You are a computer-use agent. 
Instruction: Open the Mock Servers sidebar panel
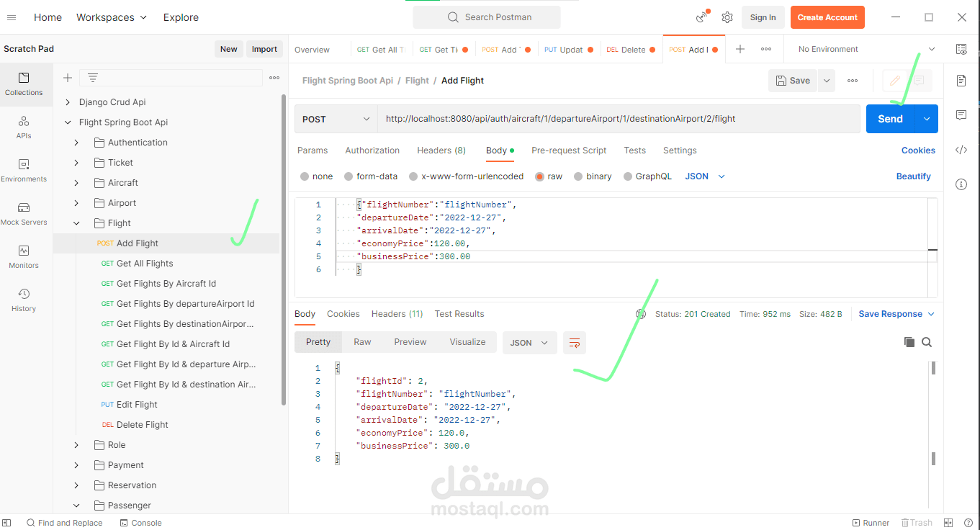pyautogui.click(x=24, y=214)
